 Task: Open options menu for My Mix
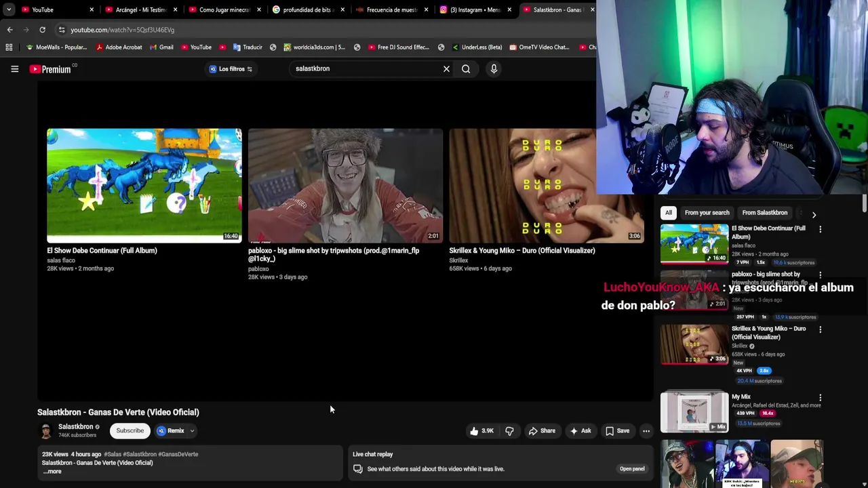820,398
